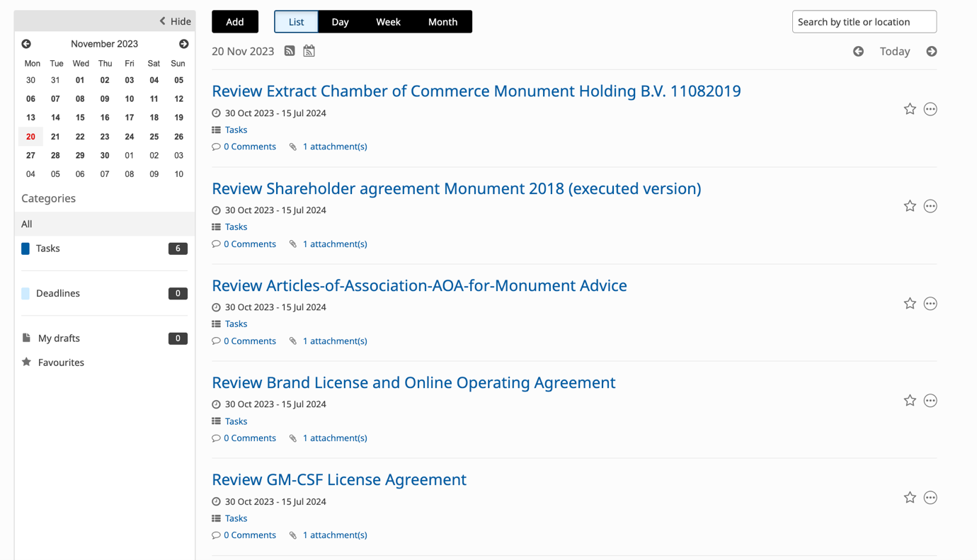Go to next month in mini calendar

184,44
